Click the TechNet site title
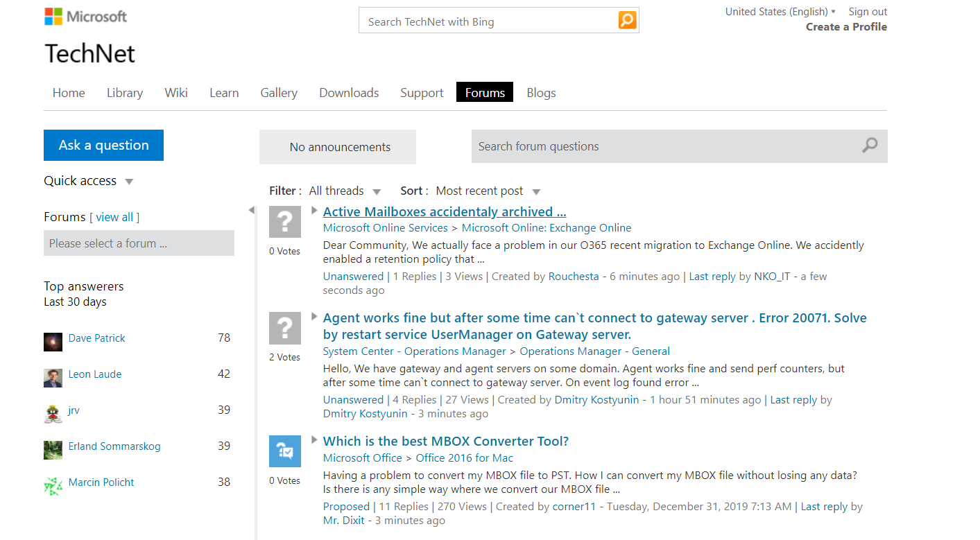 coord(90,53)
